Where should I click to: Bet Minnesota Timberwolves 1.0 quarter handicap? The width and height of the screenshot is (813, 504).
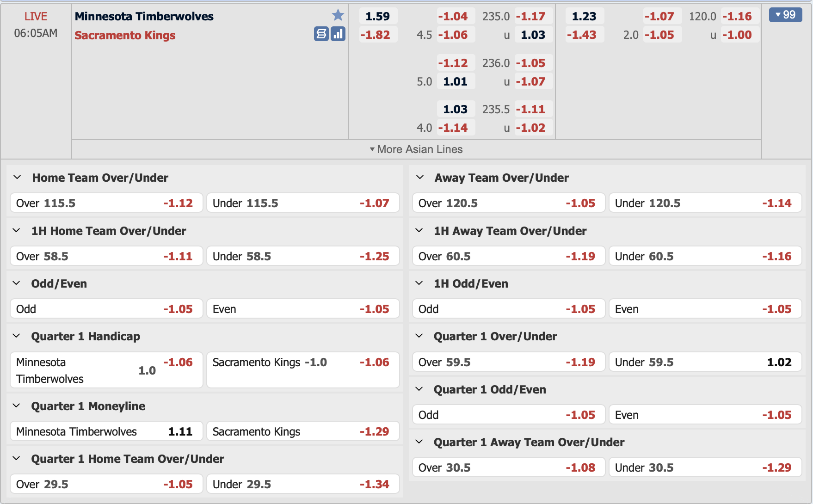[x=106, y=370]
